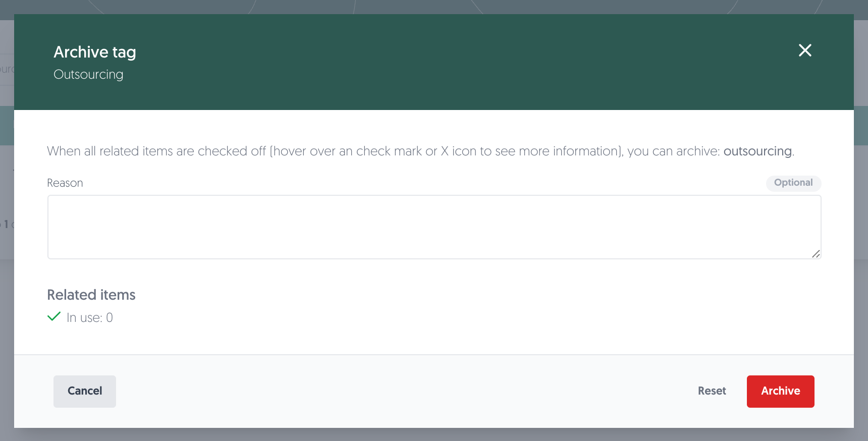Click the dark green dialog header bar

pyautogui.click(x=434, y=62)
